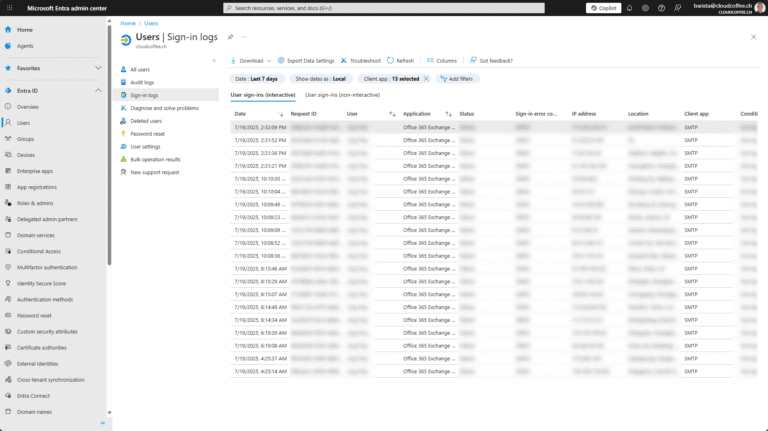Click the Copilot button
This screenshot has width=768, height=431.
pyautogui.click(x=603, y=8)
